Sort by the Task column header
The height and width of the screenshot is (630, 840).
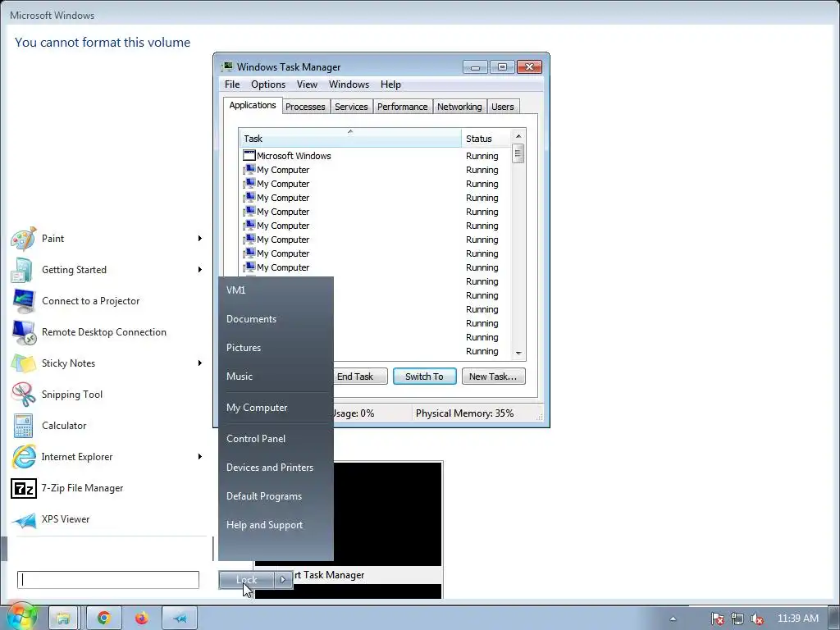point(350,139)
